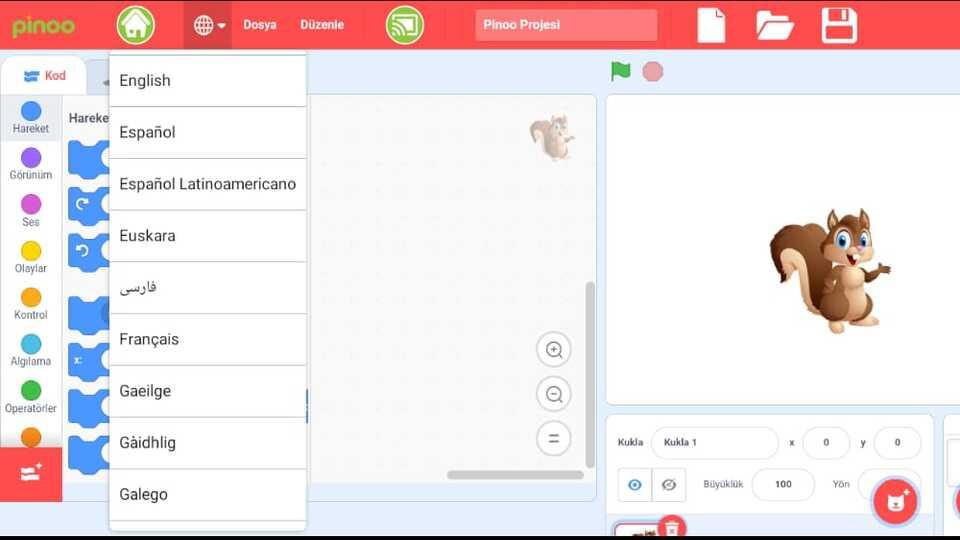Open the Dosya menu

[x=260, y=25]
